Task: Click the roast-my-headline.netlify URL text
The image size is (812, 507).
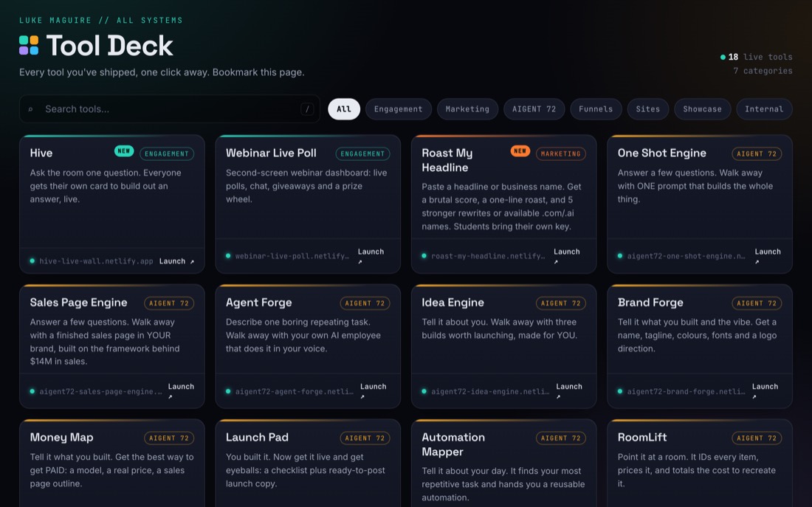Action: [x=488, y=256]
